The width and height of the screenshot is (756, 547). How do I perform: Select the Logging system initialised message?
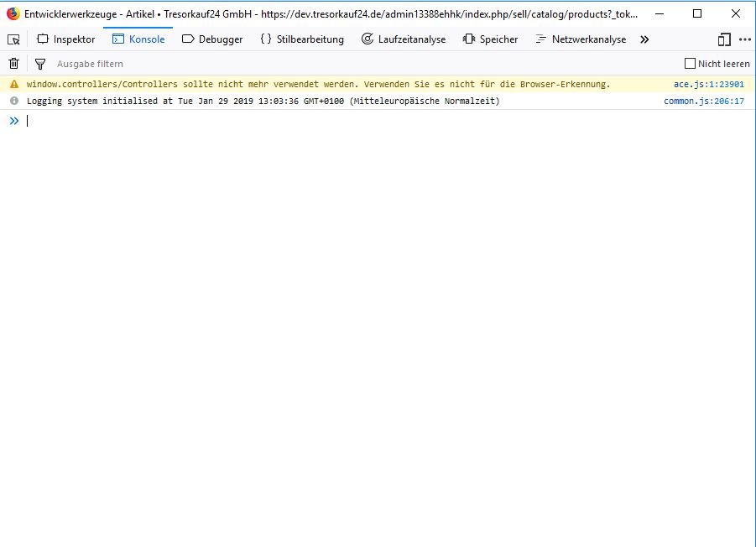click(263, 102)
